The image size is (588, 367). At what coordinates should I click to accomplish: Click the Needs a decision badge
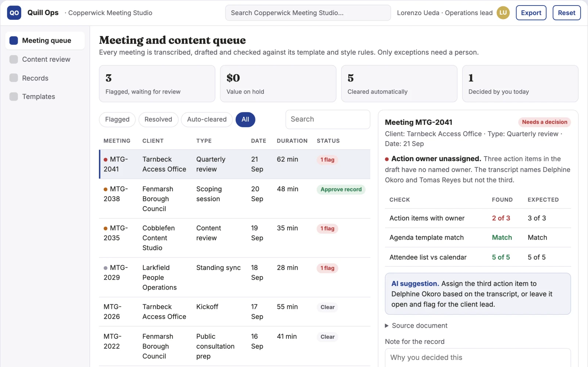tap(545, 122)
